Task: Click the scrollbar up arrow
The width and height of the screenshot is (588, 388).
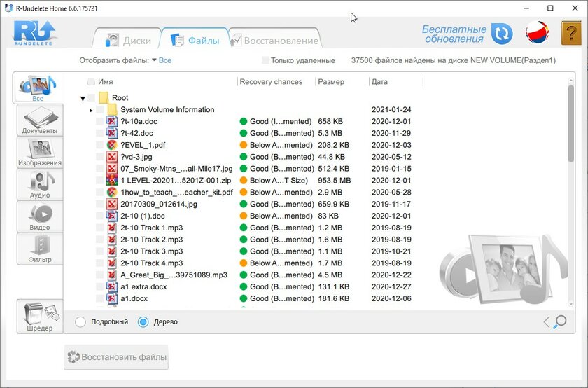Action: [x=570, y=80]
